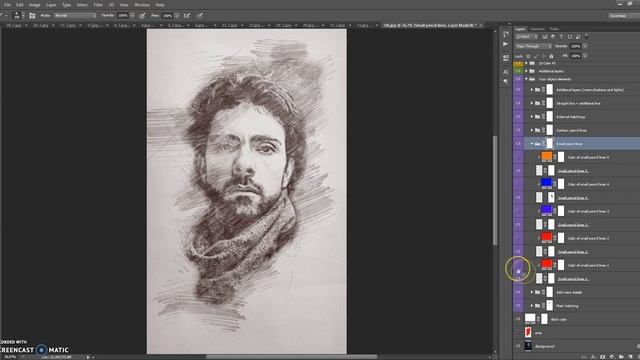Lock position icon in Layers panel
Viewport: 640px width, 360px height.
point(544,56)
